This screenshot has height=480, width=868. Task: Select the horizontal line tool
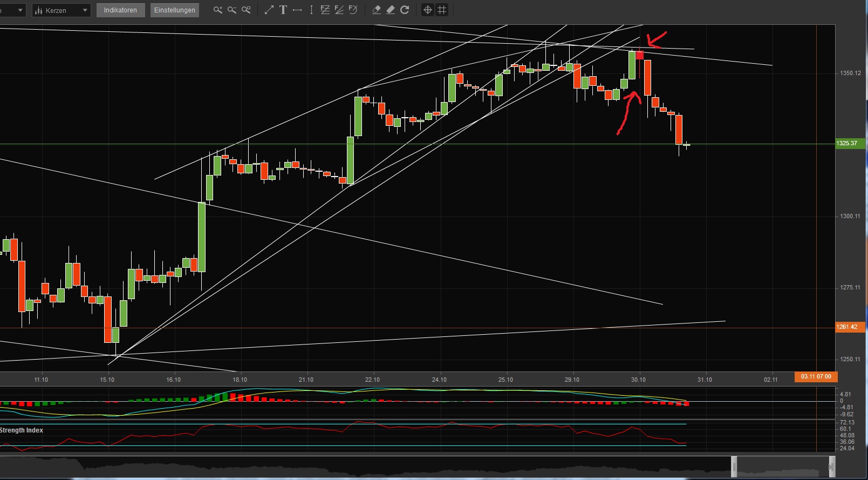[297, 10]
